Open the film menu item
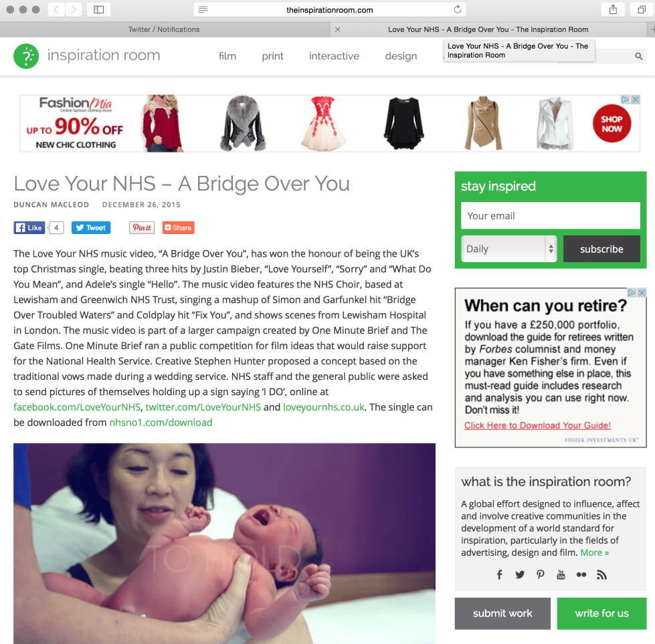The image size is (655, 644). tap(227, 56)
